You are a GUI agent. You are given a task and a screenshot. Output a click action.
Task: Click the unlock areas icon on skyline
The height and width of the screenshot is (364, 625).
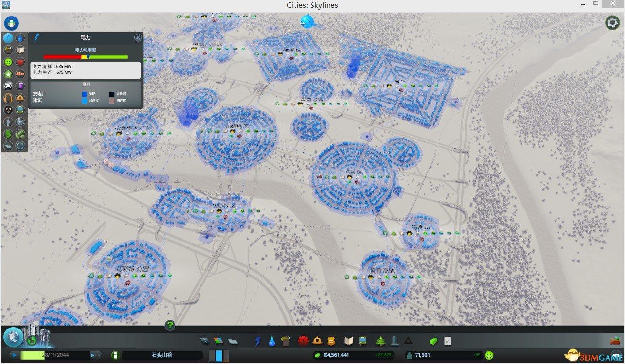[33, 340]
